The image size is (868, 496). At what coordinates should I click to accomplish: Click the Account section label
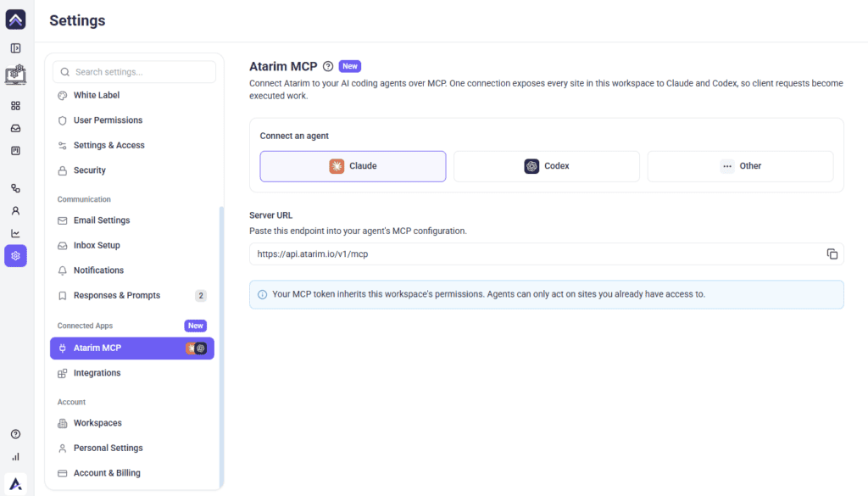pos(71,402)
